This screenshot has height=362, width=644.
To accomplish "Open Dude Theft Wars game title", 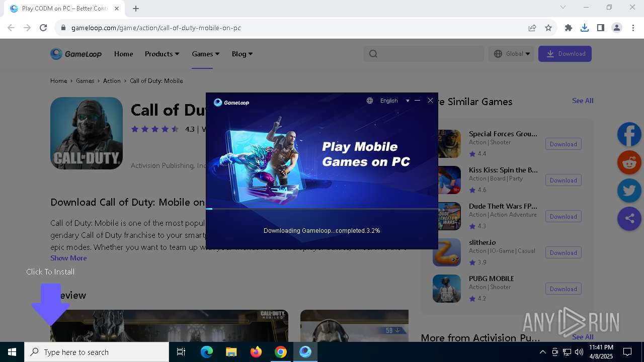I will (503, 206).
